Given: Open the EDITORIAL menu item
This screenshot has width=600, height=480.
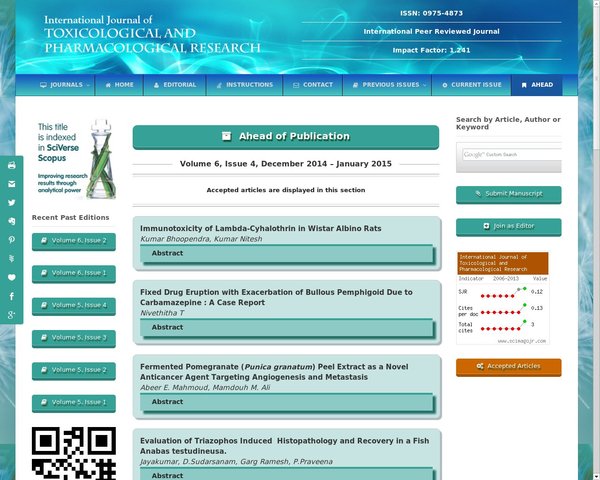Looking at the screenshot, I should 175,85.
